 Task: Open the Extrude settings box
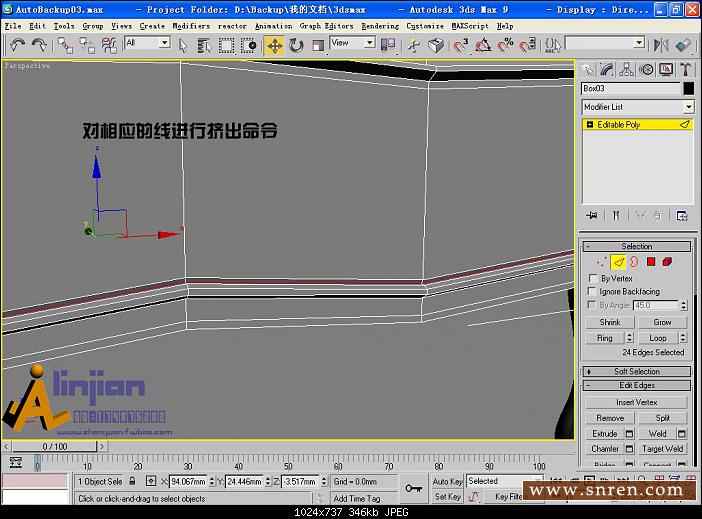click(x=629, y=434)
